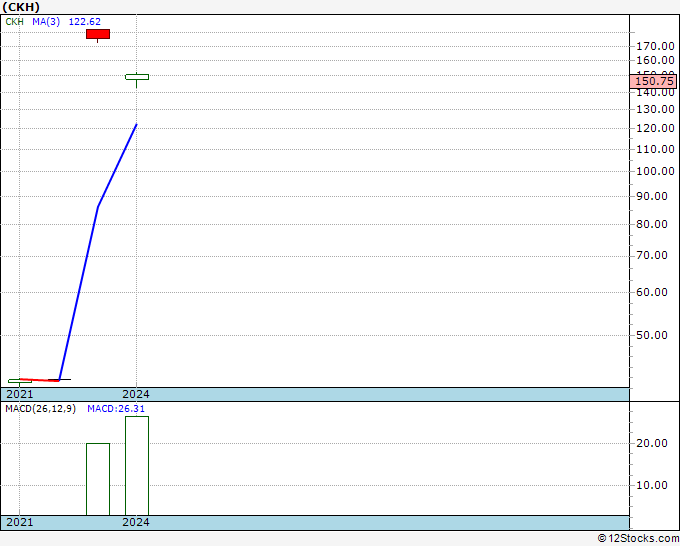
Task: Click 2021 on the MACD timeline
Action: [20, 522]
